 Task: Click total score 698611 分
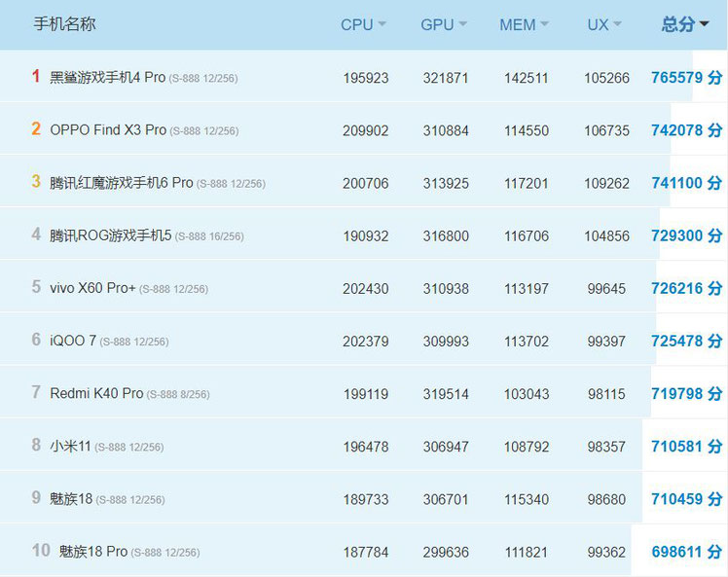coord(687,552)
